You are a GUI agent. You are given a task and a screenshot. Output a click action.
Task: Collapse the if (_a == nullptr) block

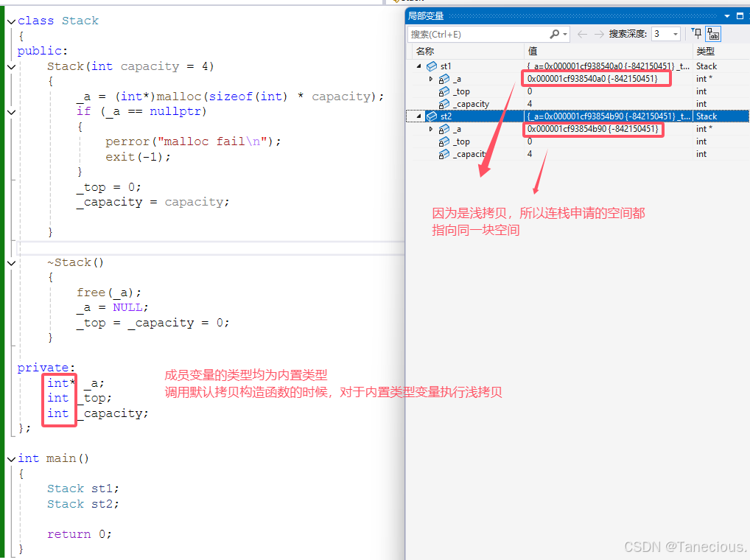point(12,112)
